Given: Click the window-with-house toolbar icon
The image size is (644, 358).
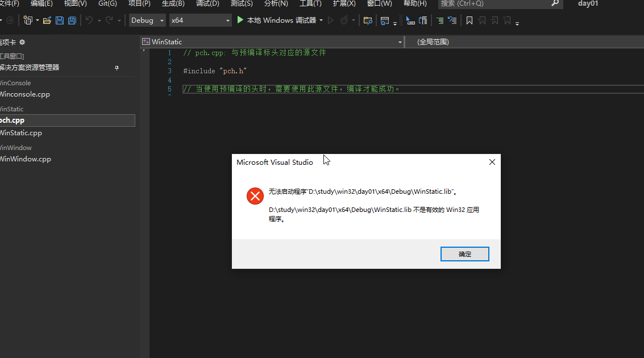Looking at the screenshot, I should pyautogui.click(x=385, y=20).
